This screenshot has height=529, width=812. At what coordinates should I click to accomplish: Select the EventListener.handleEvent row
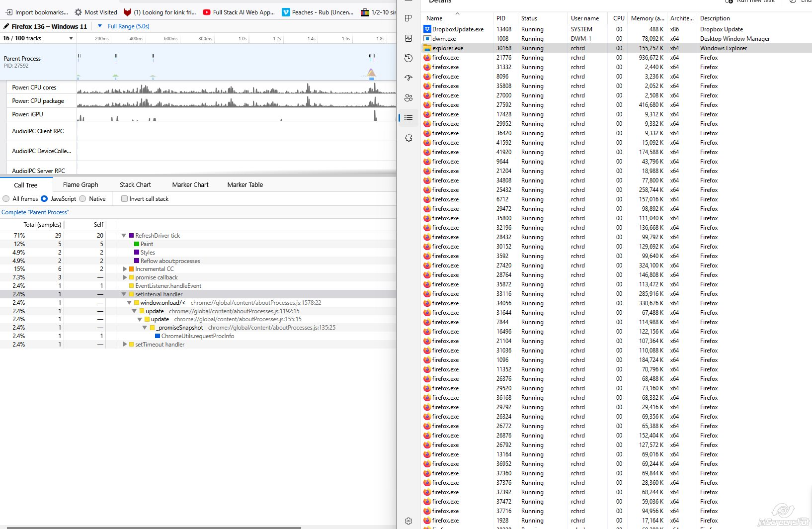[198, 286]
